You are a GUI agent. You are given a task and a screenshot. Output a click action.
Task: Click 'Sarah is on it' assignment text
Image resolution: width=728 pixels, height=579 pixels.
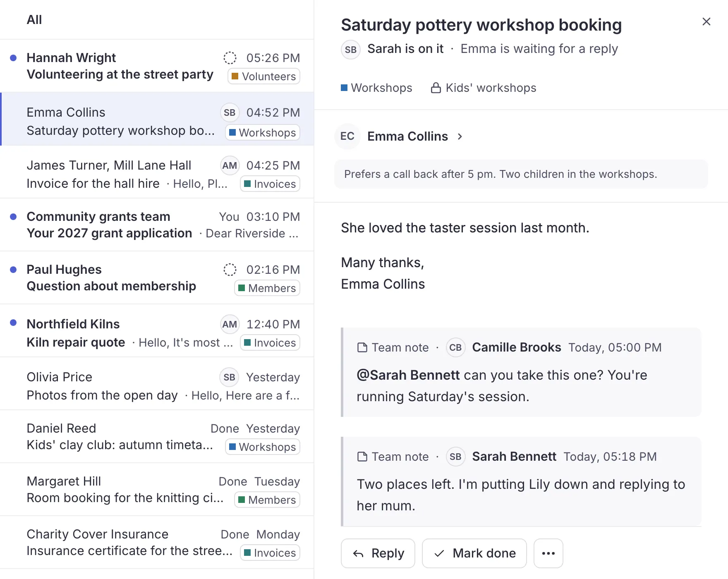point(405,49)
